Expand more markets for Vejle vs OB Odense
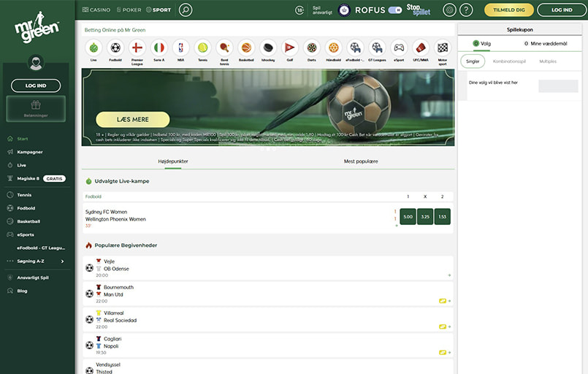Screen dimensions: 588x374 [449, 275]
